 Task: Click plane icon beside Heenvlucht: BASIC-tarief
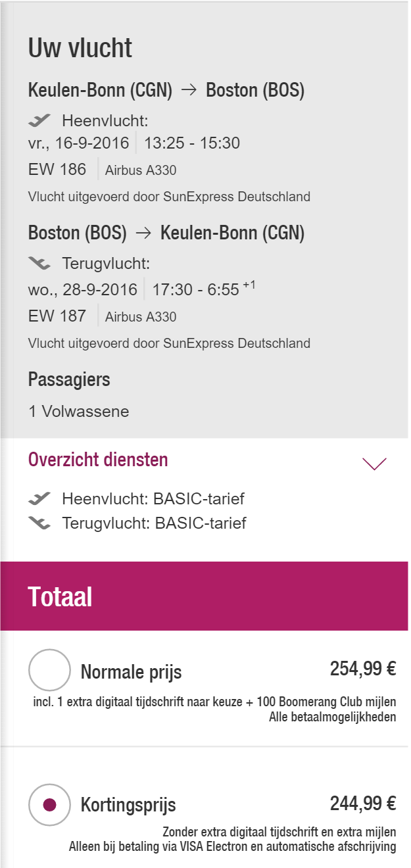(39, 500)
